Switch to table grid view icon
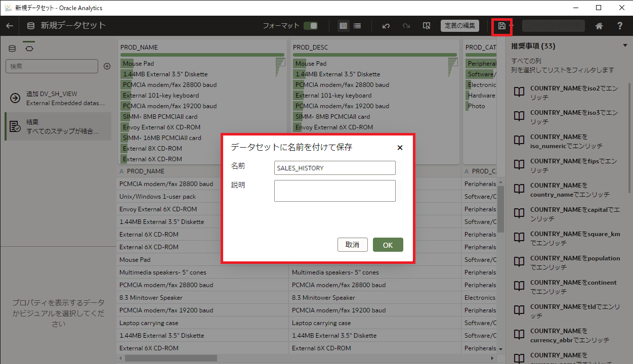The image size is (633, 364). [344, 26]
